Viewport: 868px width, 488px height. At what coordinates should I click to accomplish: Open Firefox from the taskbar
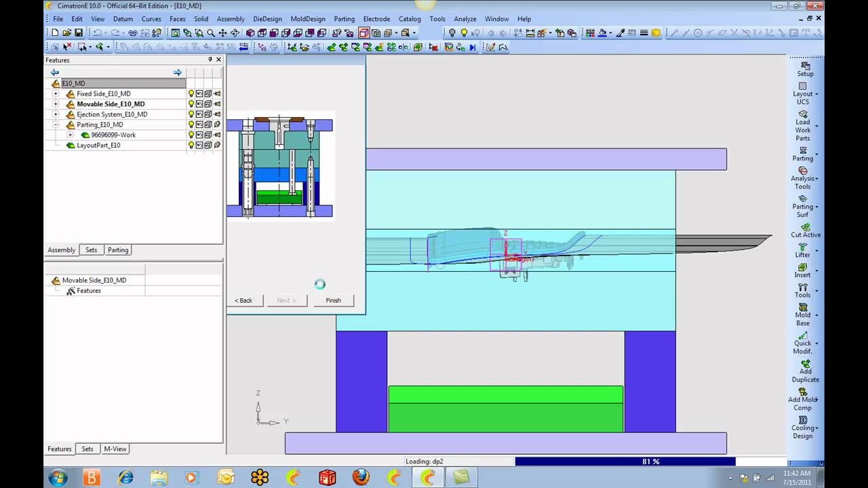(x=361, y=477)
